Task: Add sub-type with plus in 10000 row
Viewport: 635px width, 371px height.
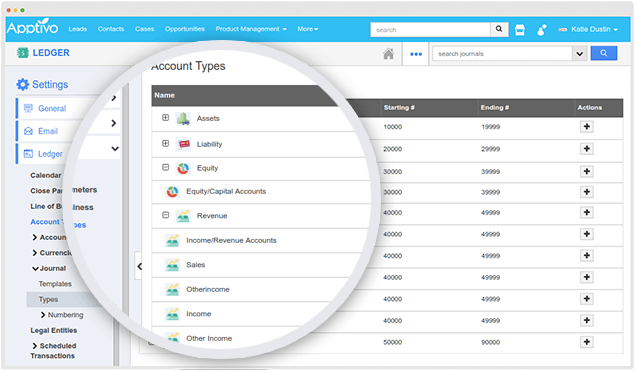Action: pyautogui.click(x=586, y=126)
